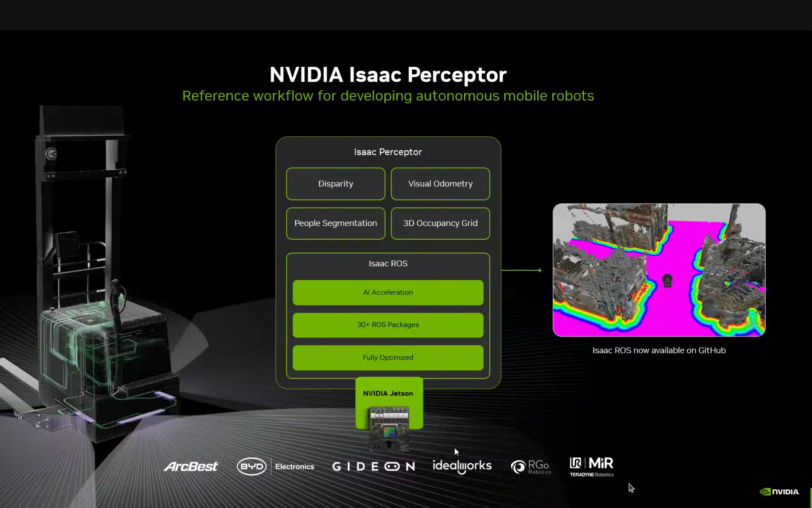The image size is (812, 508).
Task: Expand the Isaac Perceptor panel
Action: pyautogui.click(x=387, y=152)
